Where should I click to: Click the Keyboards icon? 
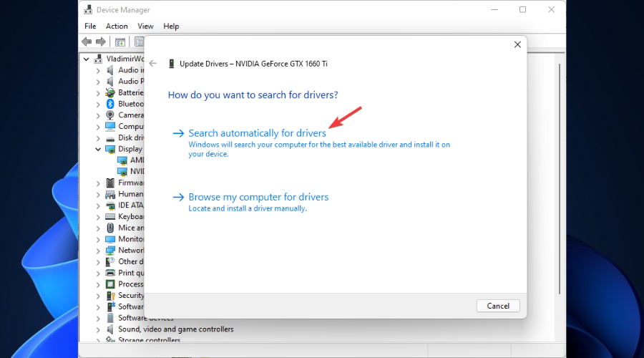point(110,217)
